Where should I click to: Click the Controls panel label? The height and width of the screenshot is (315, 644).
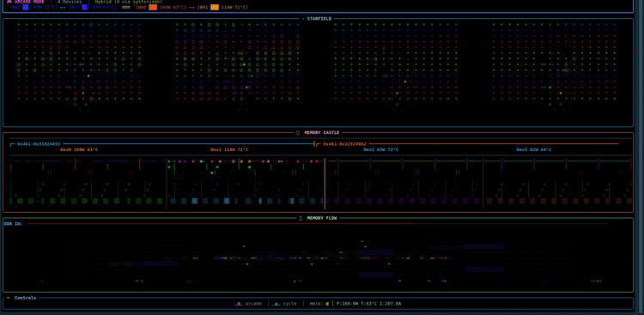click(26, 298)
